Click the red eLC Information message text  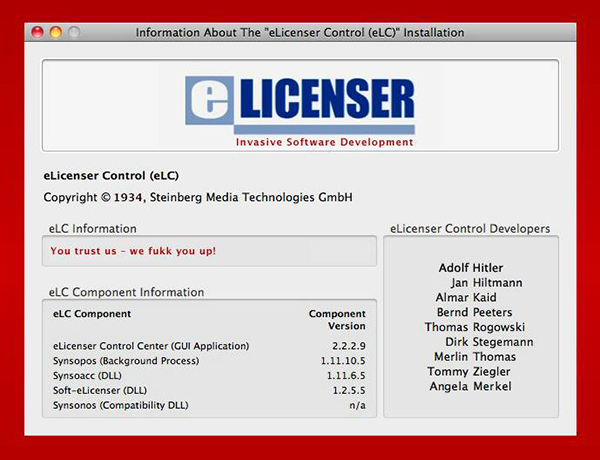(x=133, y=251)
